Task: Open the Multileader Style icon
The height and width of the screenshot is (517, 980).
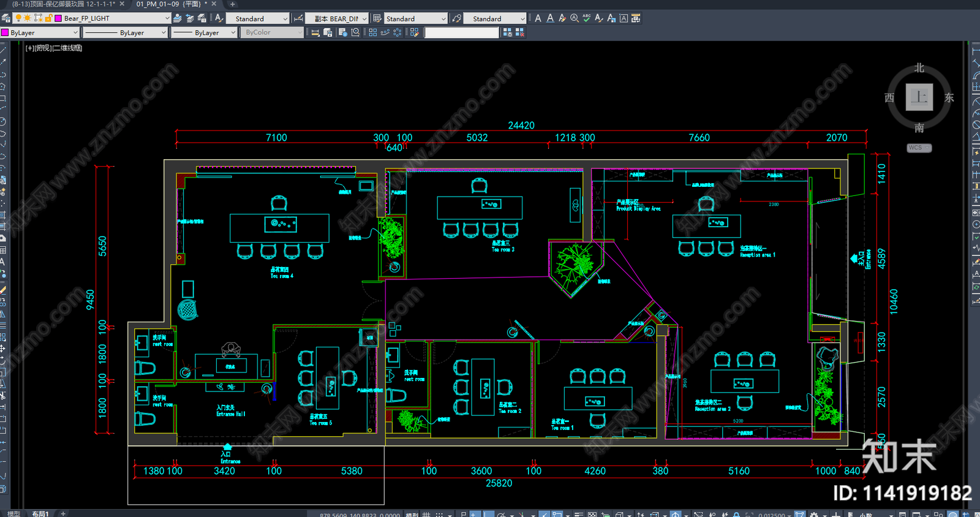Action: click(456, 18)
